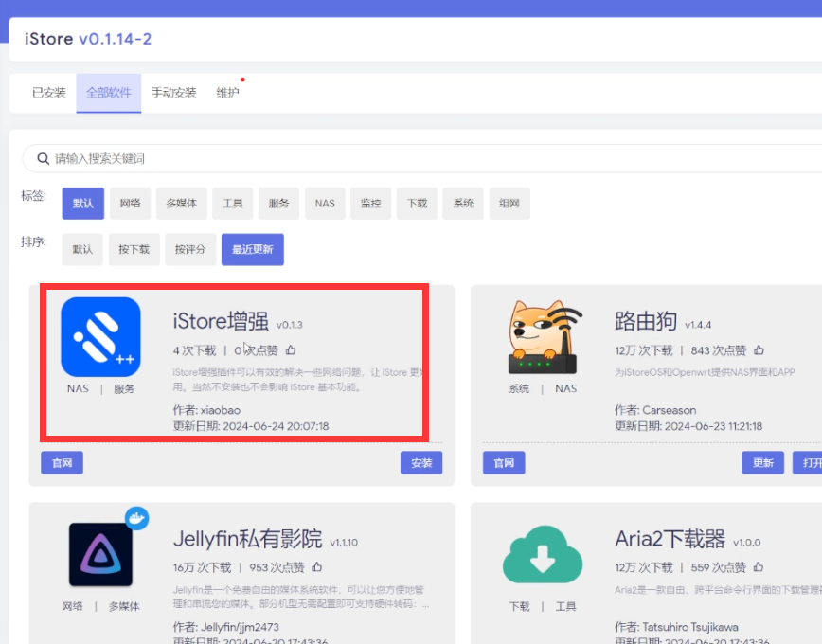Filter by the NAS tag
The height and width of the screenshot is (644, 822).
[325, 204]
